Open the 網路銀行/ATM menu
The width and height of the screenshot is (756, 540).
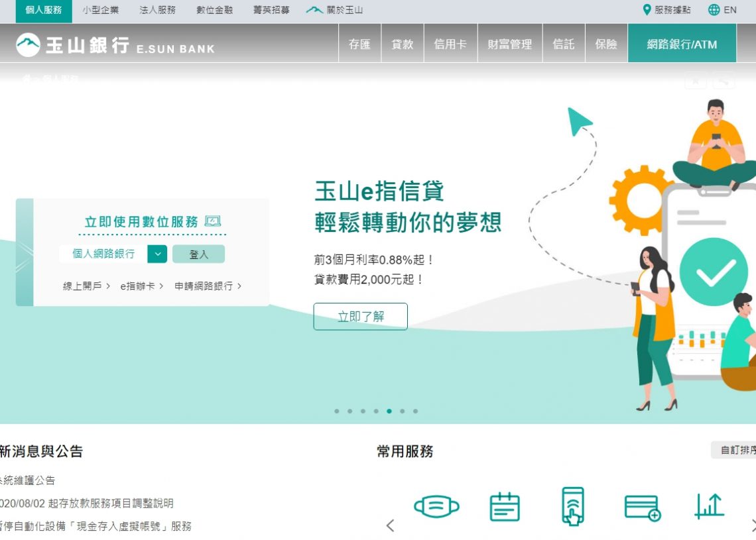(x=682, y=44)
